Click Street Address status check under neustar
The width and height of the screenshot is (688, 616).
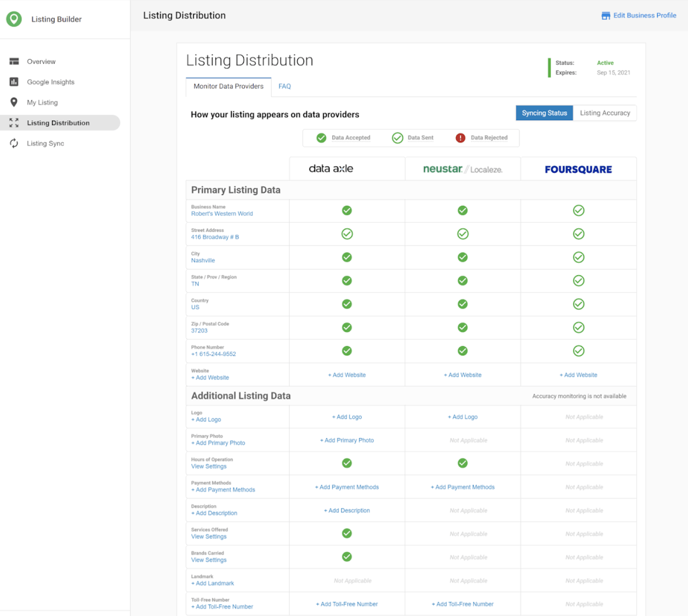(x=463, y=234)
